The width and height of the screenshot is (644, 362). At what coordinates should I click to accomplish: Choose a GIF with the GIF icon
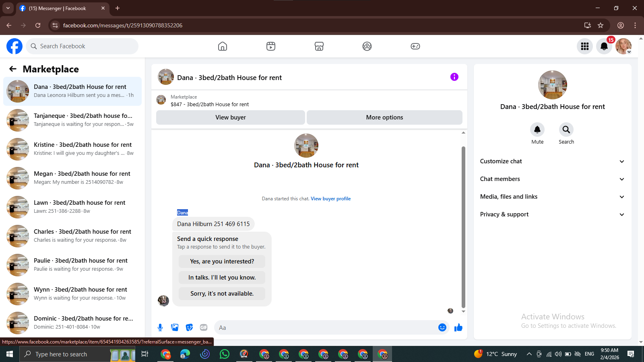click(x=204, y=327)
